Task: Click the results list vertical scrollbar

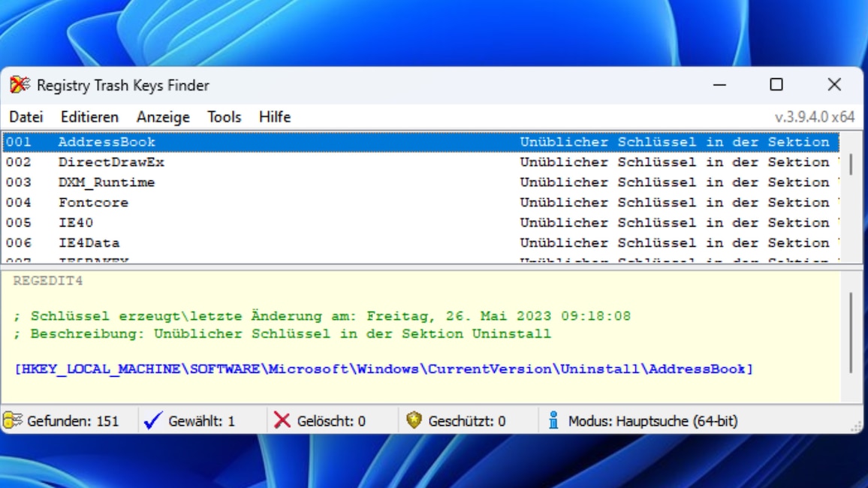Action: coord(851,164)
